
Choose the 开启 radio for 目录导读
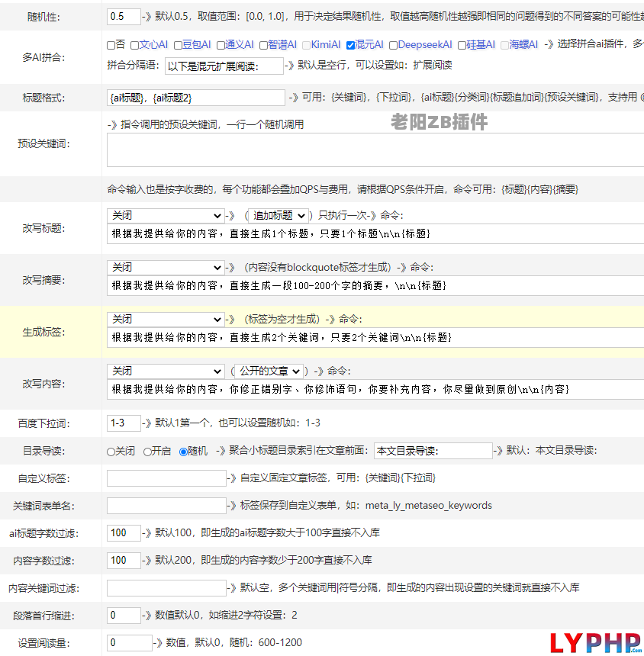click(x=147, y=452)
